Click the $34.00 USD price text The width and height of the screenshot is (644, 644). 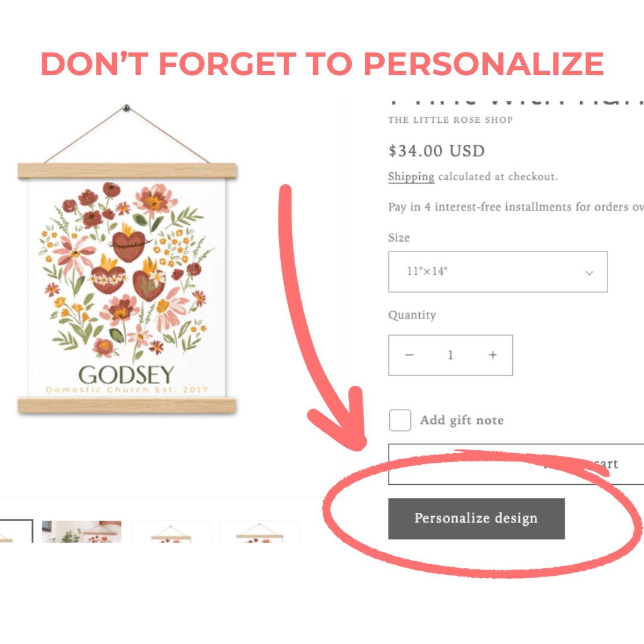tap(436, 151)
